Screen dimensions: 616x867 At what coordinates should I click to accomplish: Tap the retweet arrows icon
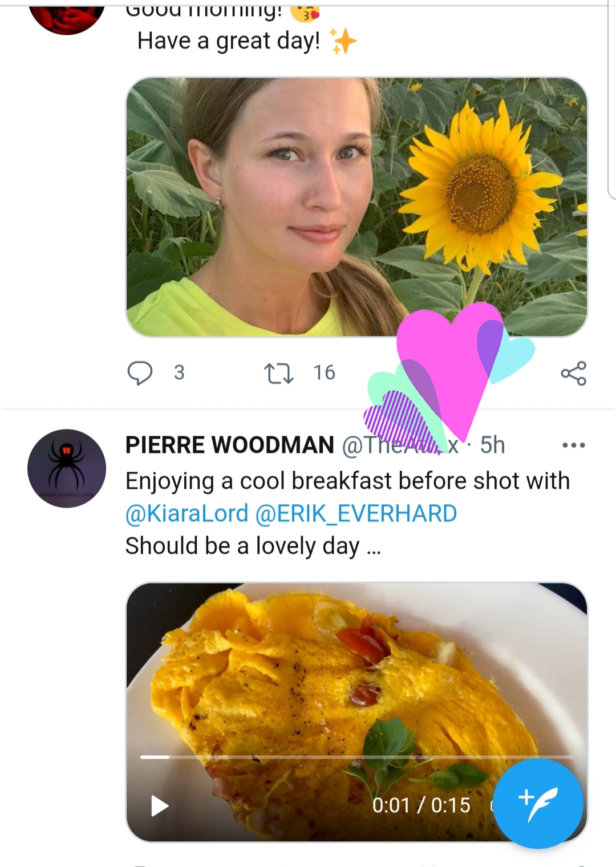pos(279,373)
